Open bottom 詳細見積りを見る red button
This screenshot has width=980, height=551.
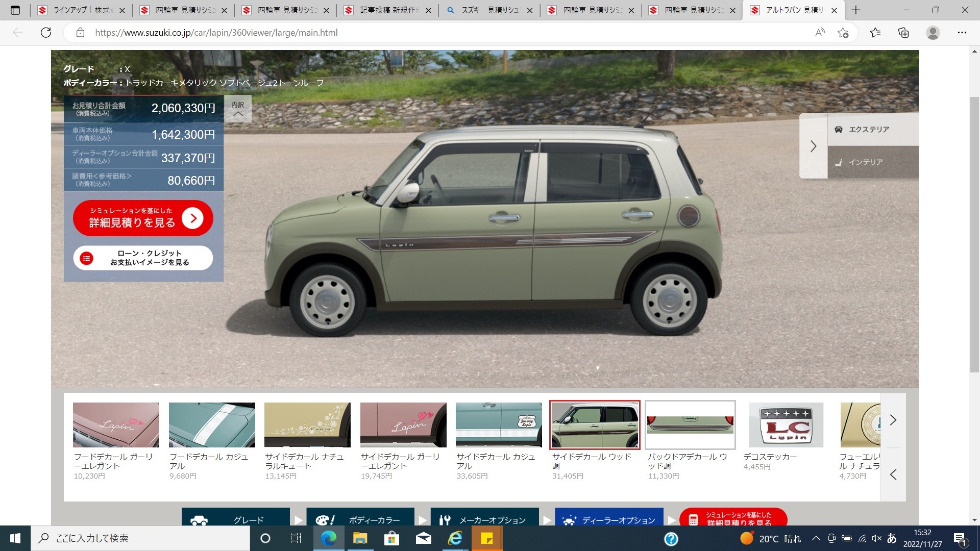[x=733, y=517]
